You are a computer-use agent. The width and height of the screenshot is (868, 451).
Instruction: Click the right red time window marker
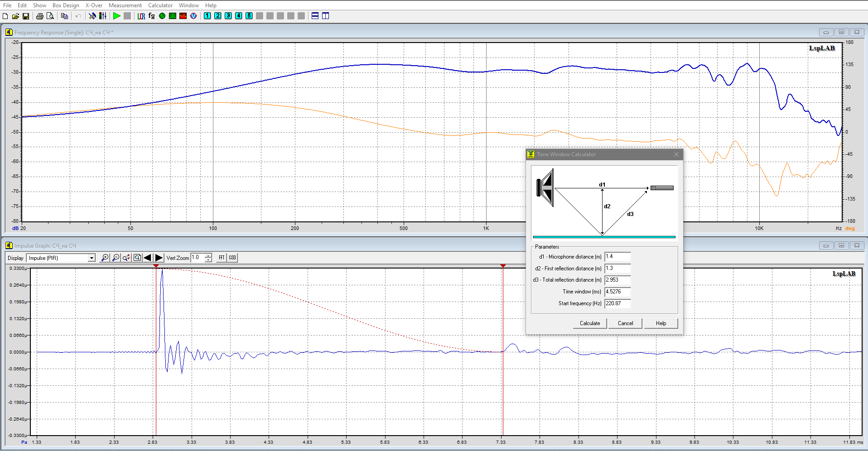(502, 266)
